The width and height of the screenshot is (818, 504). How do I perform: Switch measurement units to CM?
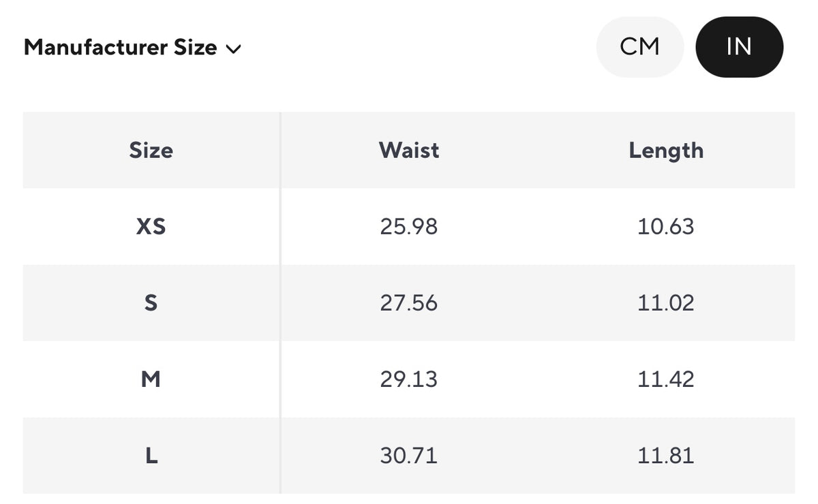pos(639,47)
